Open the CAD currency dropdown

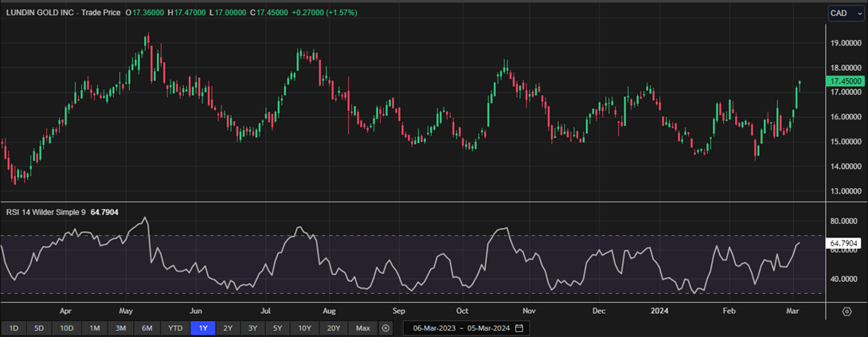coord(846,13)
